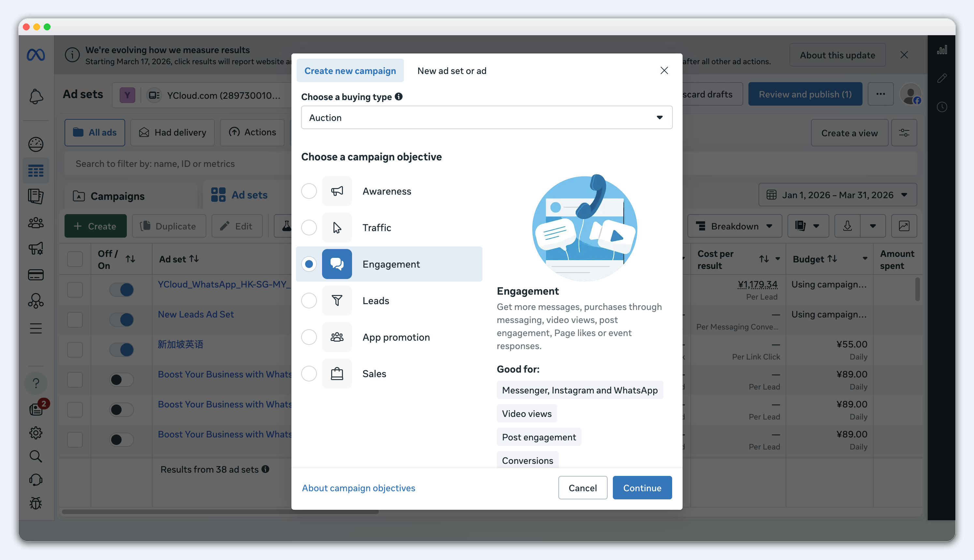Close the create campaign dialog
The height and width of the screenshot is (560, 974).
click(664, 70)
